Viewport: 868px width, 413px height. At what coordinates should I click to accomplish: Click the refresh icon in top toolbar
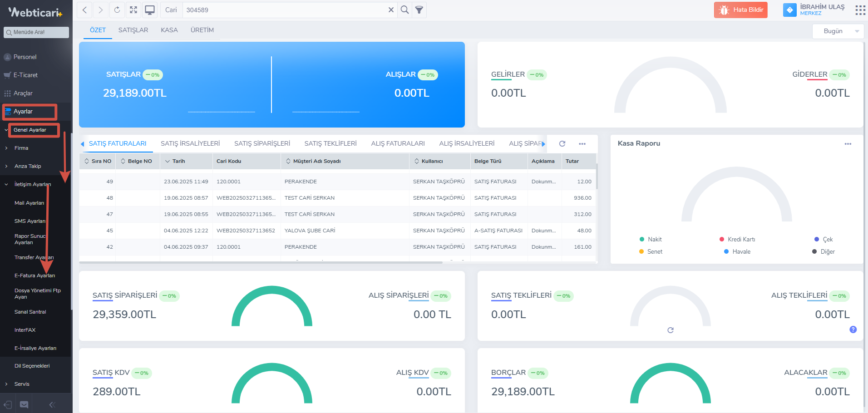click(117, 10)
